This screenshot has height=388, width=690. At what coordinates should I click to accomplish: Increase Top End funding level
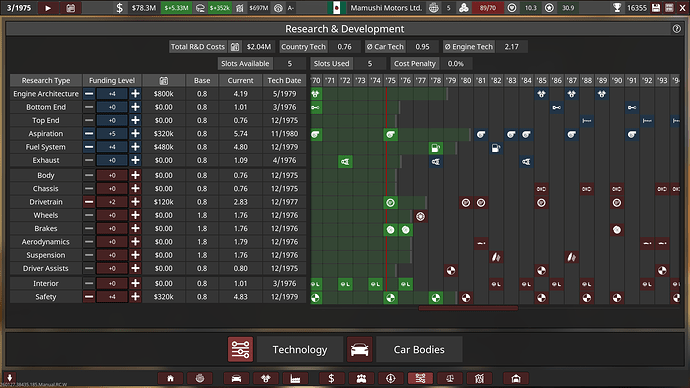coord(136,120)
